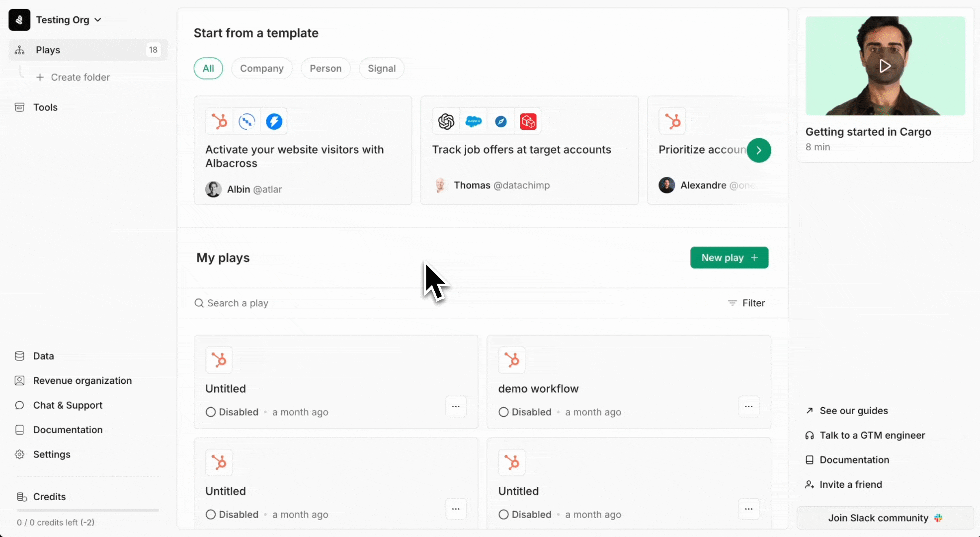The width and height of the screenshot is (980, 537).
Task: Click the Credits icon in sidebar
Action: [22, 497]
